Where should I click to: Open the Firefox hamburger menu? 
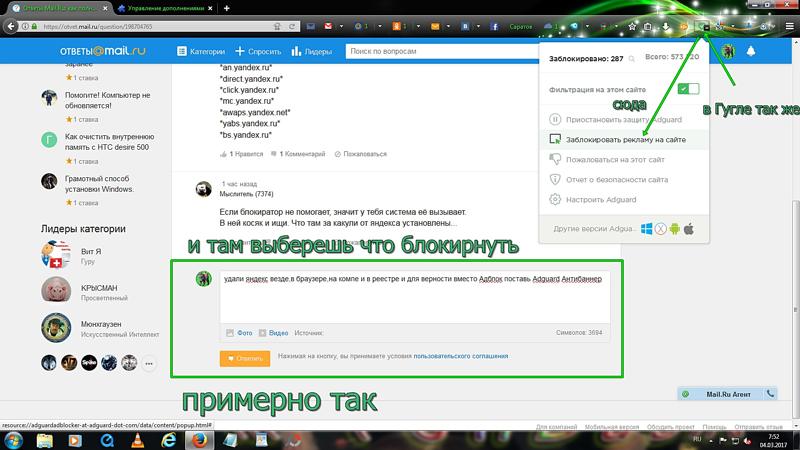[790, 27]
